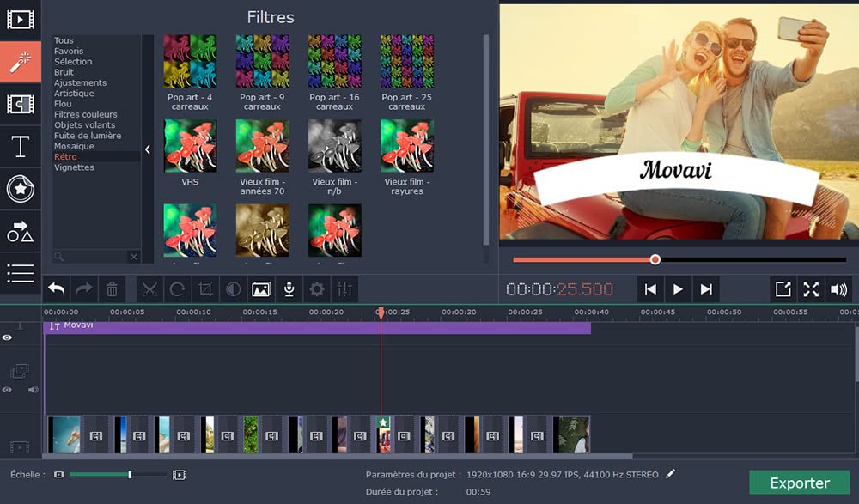859x504 pixels.
Task: Edit project parameters with pencil icon
Action: pyautogui.click(x=671, y=474)
